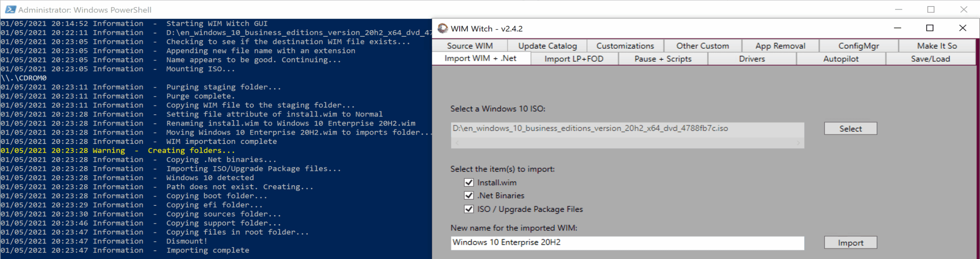
Task: Toggle the .Net Binaries checkbox
Action: click(469, 195)
